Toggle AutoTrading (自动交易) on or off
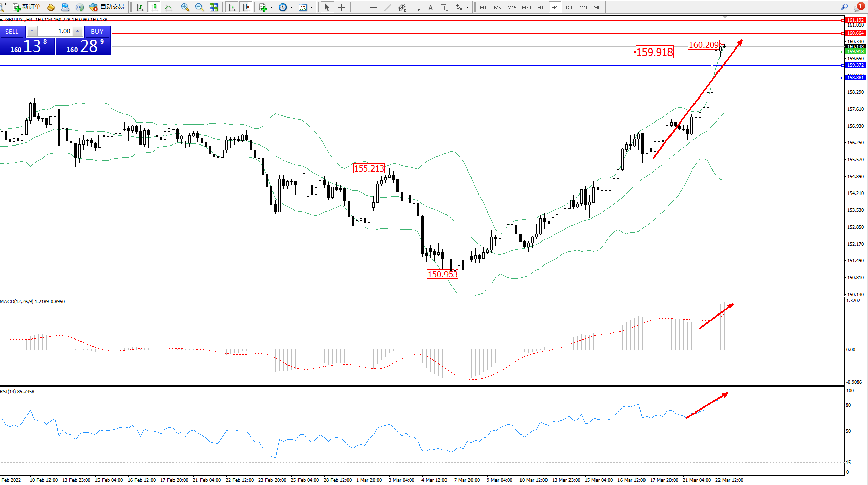868x485 pixels. [x=107, y=7]
